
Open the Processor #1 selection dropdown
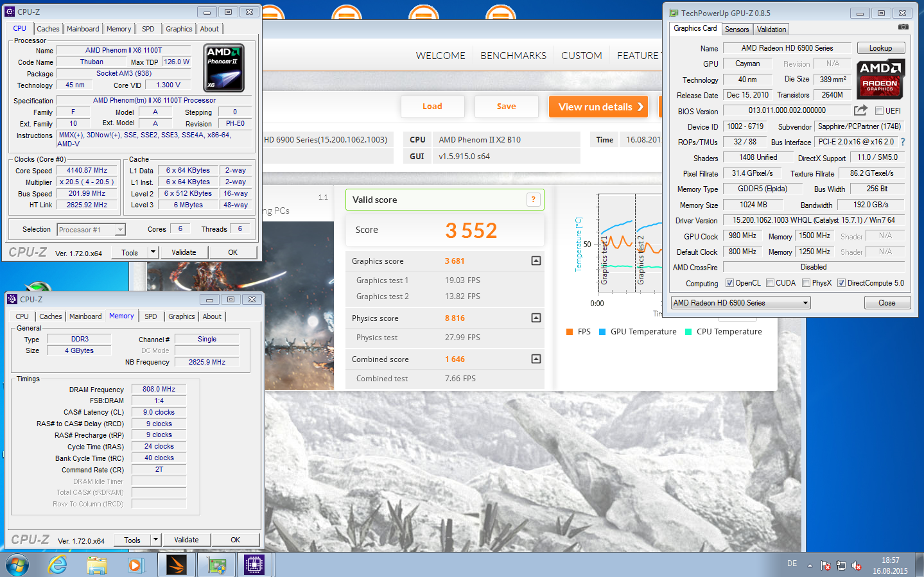coord(91,229)
